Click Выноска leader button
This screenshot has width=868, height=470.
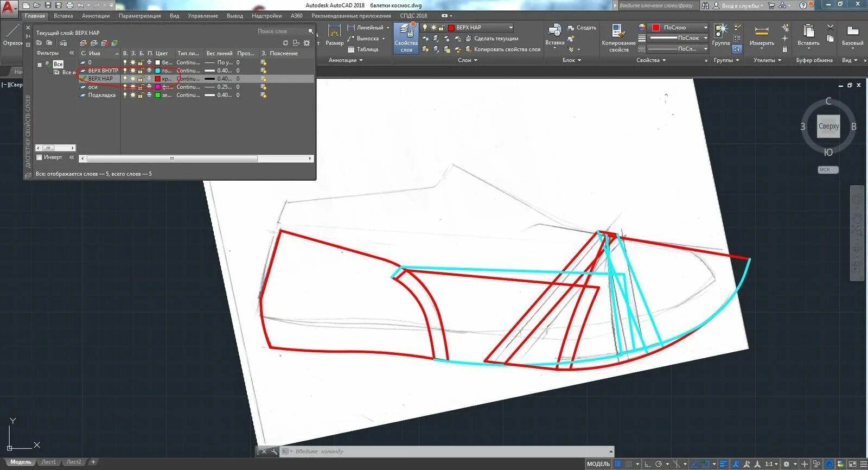coord(366,39)
